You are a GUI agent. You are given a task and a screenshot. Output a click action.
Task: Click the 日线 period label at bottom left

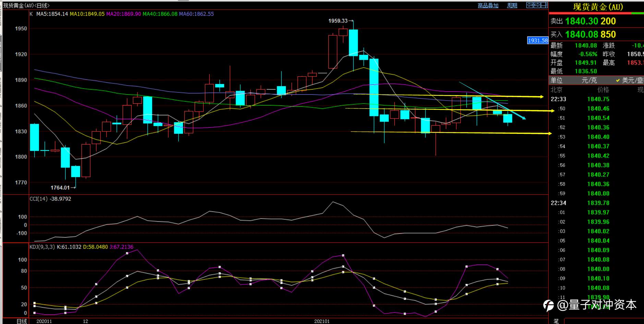[22, 321]
